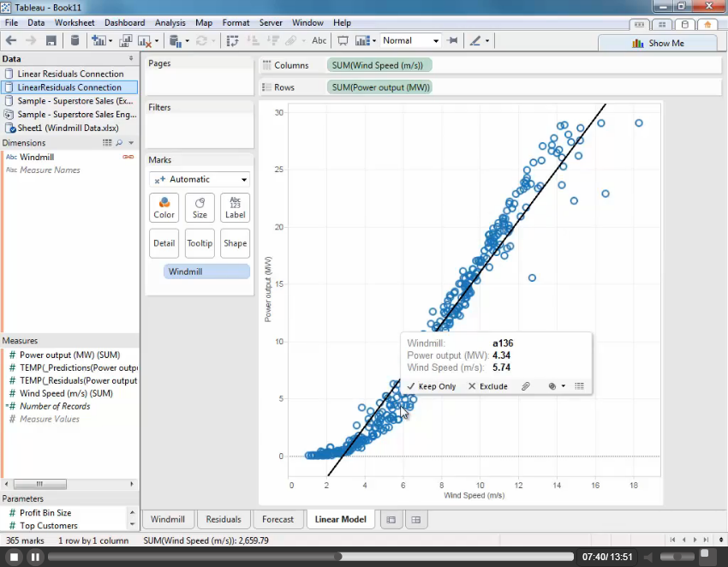The height and width of the screenshot is (567, 728).
Task: Click the View Data icon in tooltip
Action: coord(580,386)
